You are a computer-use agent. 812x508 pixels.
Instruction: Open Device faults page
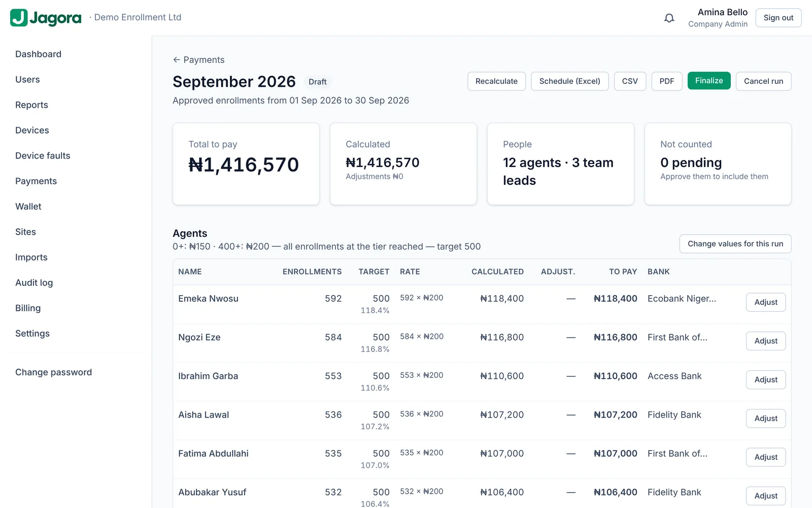[43, 156]
